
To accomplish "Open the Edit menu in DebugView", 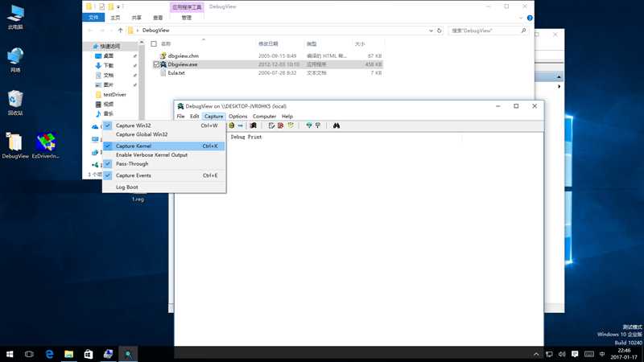I will tap(194, 116).
